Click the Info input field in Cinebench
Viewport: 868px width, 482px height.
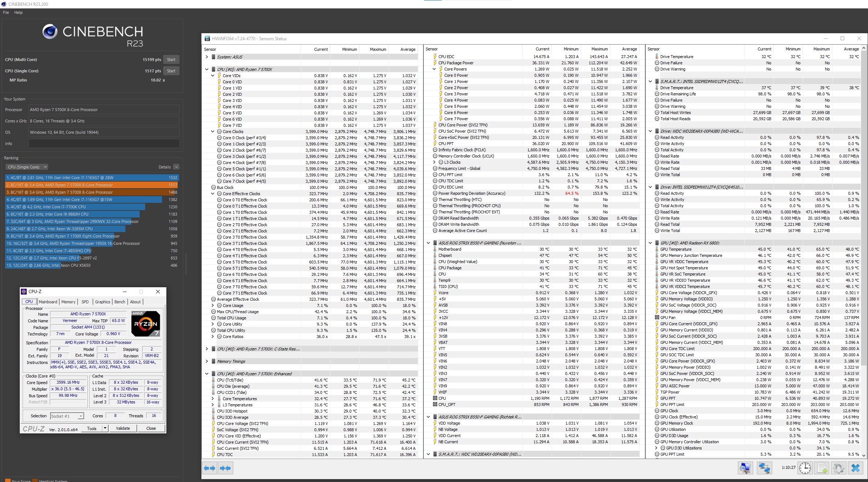point(104,144)
